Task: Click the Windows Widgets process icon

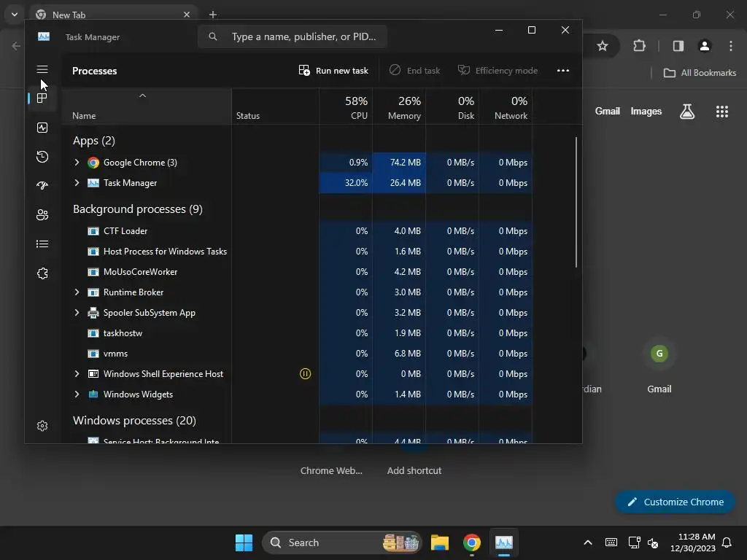Action: (x=93, y=394)
